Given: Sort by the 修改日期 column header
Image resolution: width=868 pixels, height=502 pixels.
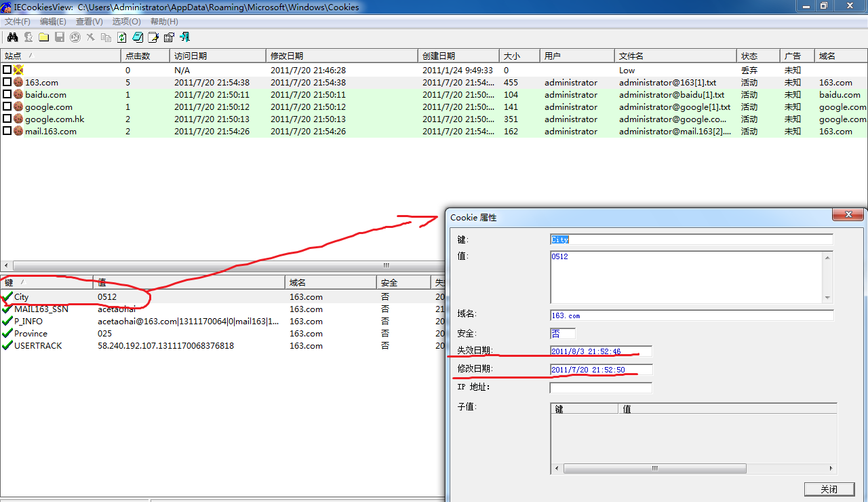Looking at the screenshot, I should pyautogui.click(x=342, y=56).
